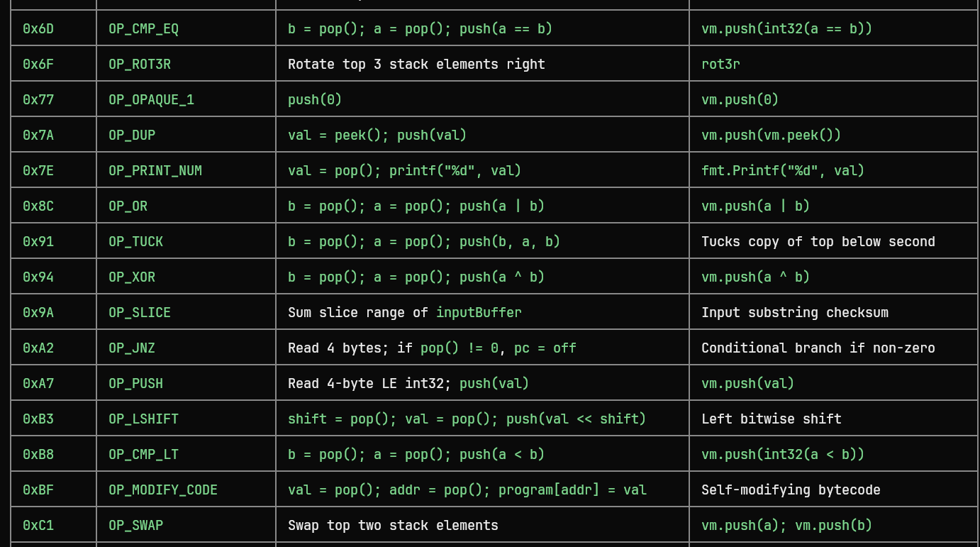Click 'Rotate top 3 stack elements right' description

pos(416,65)
